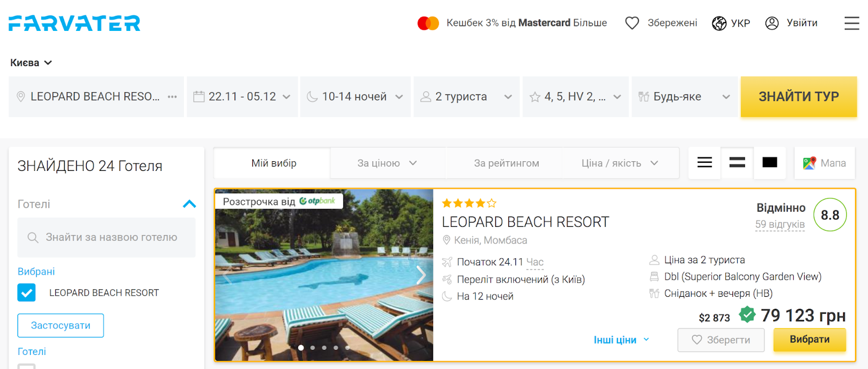This screenshot has height=369, width=868.
Task: Open the 22.11 - 05.12 dates dropdown
Action: tap(242, 97)
